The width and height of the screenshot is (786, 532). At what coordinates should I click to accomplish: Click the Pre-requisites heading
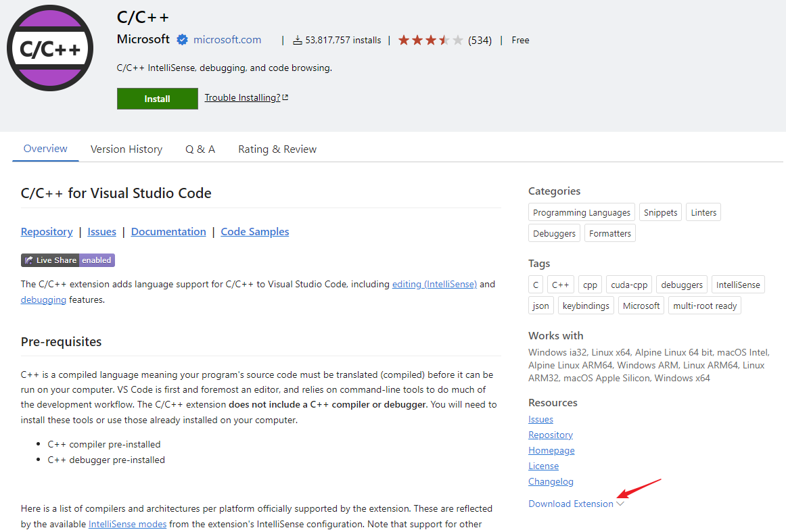pos(61,341)
